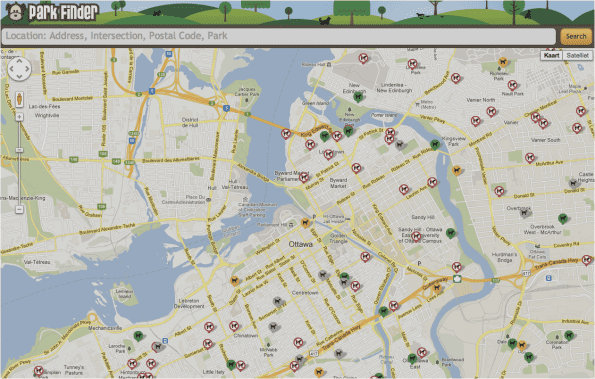
Task: Click the green dog marker near Mechanicsville
Action: tap(138, 336)
